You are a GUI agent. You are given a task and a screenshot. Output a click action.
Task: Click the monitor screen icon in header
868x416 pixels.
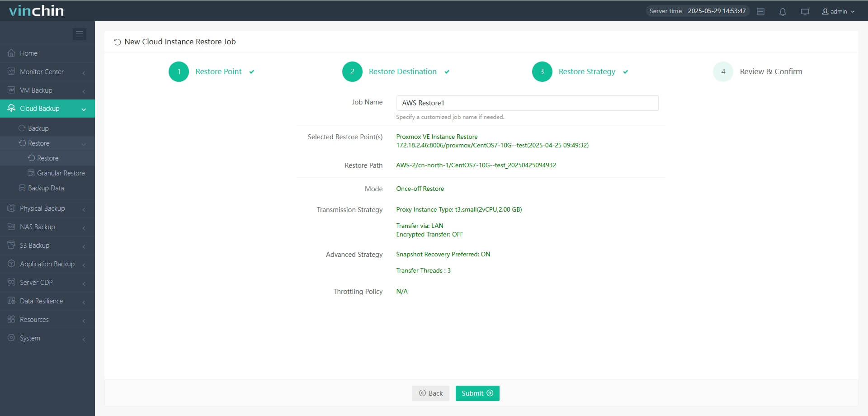pos(805,11)
